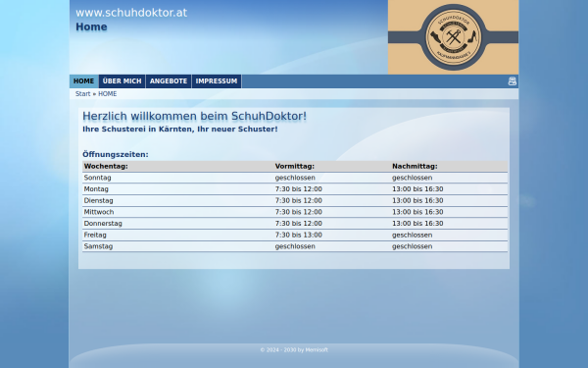588x368 pixels.
Task: Click the 'Sonntag' row label
Action: tap(97, 178)
